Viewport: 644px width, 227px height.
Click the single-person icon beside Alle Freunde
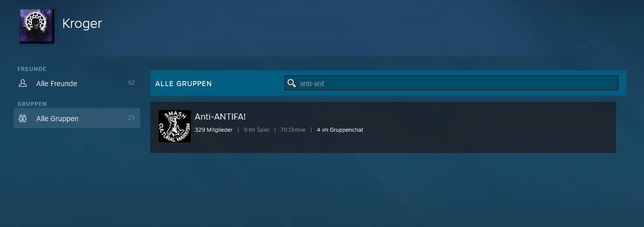(22, 83)
